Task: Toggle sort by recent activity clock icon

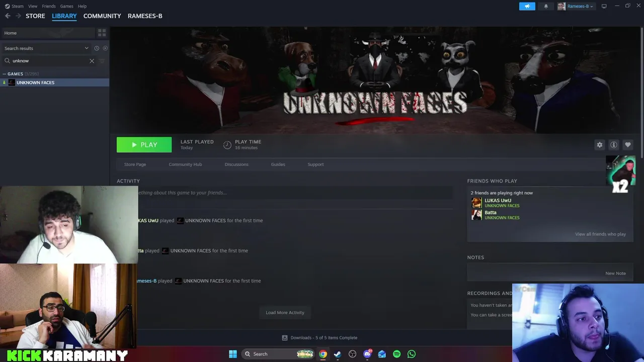Action: (97, 48)
